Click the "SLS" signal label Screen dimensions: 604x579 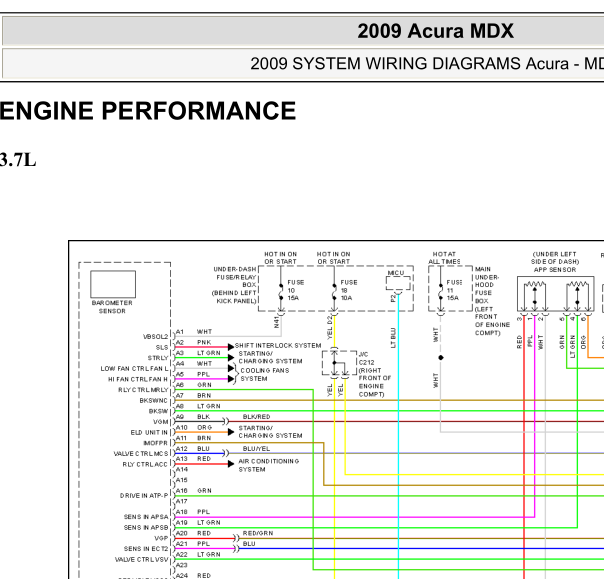161,347
